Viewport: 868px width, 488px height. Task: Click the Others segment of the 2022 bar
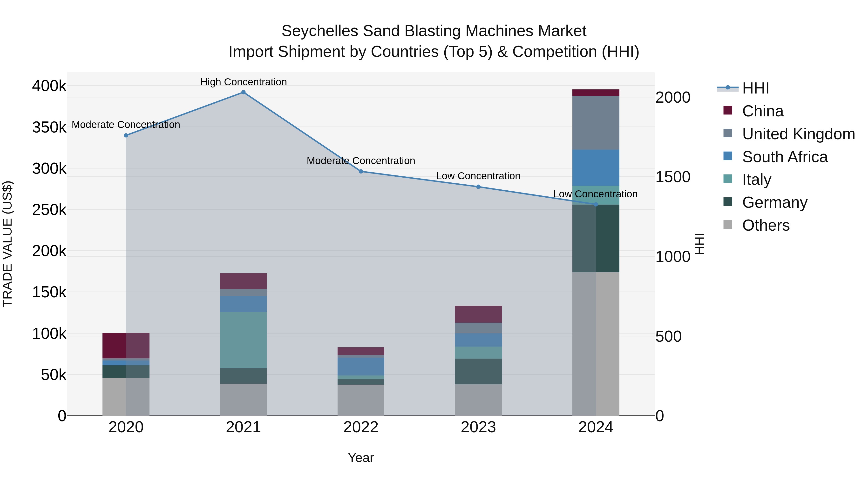point(361,400)
